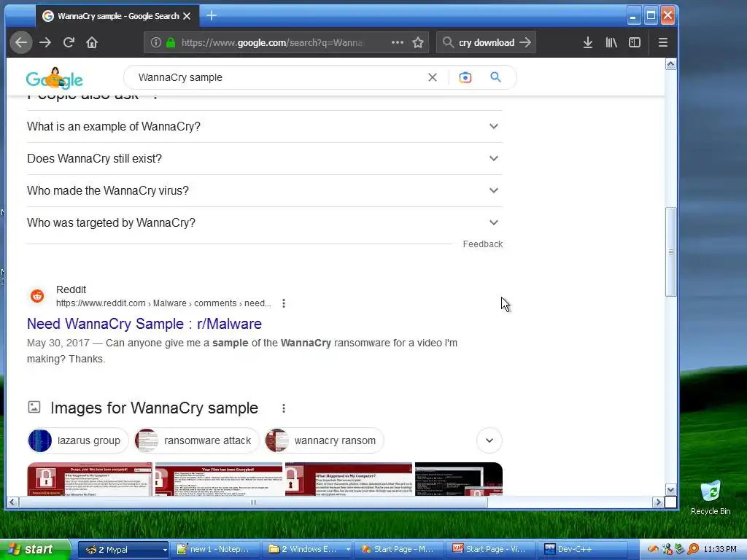
Task: Click the 11:33 PM system clock
Action: pos(720,550)
